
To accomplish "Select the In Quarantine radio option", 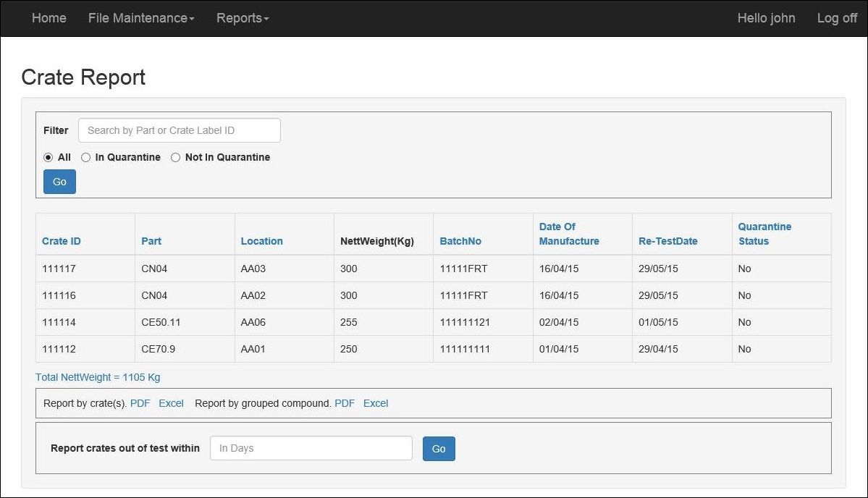I will 86,157.
